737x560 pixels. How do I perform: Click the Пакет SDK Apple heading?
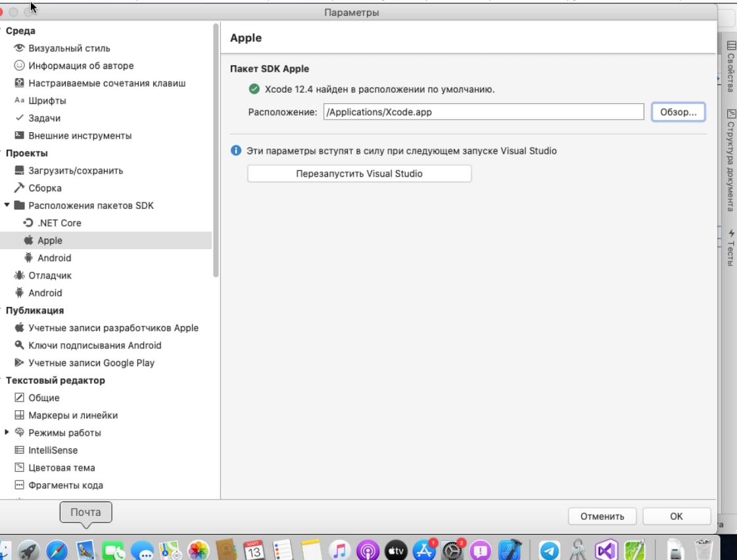point(270,68)
